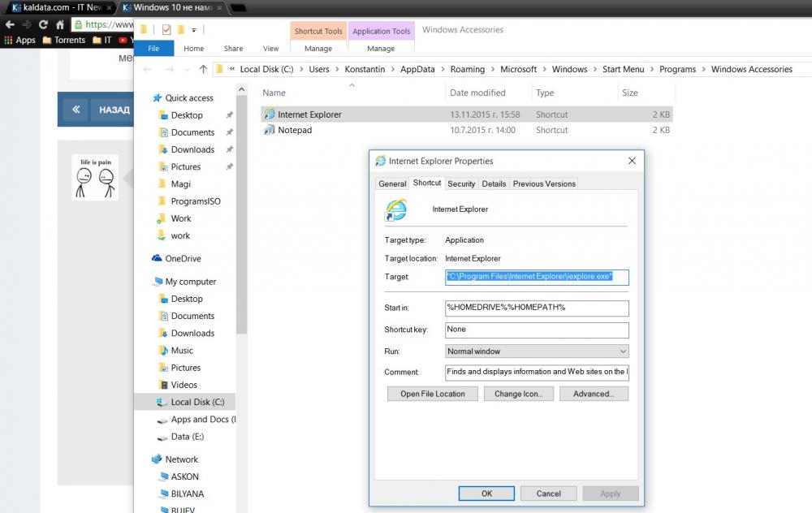This screenshot has width=812, height=513.
Task: Open the Apps bookmarks shortcut
Action: tap(20, 40)
